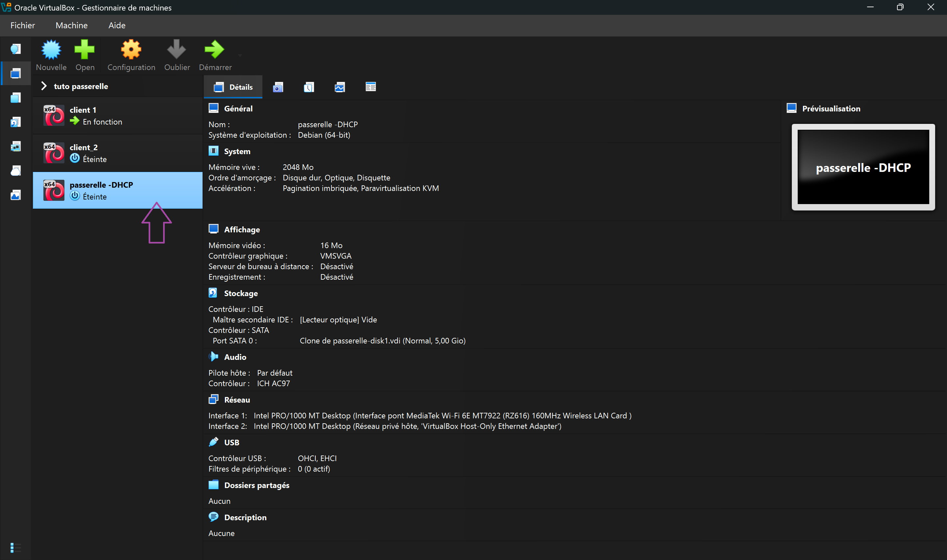The height and width of the screenshot is (560, 947).
Task: Open Configuration for the selected machine
Action: (x=131, y=55)
